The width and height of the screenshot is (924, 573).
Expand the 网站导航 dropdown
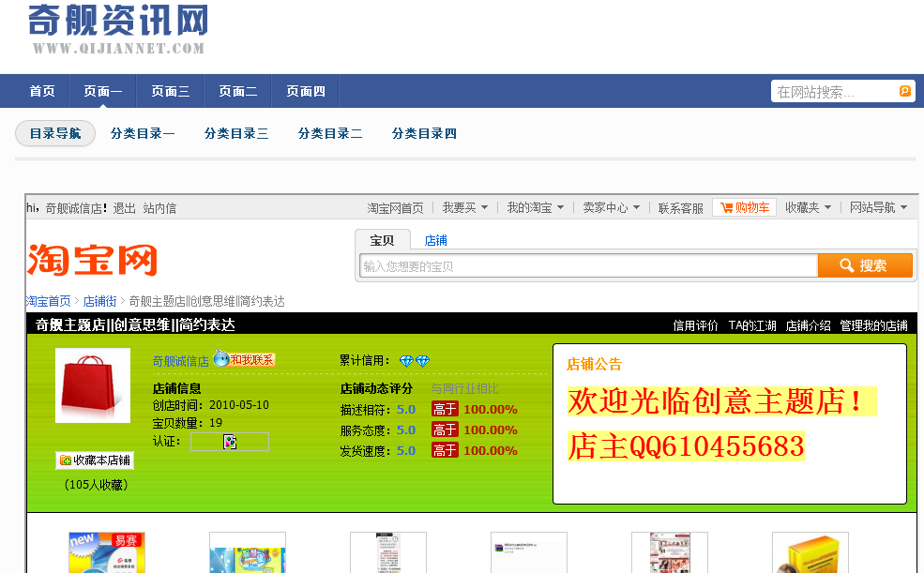878,208
